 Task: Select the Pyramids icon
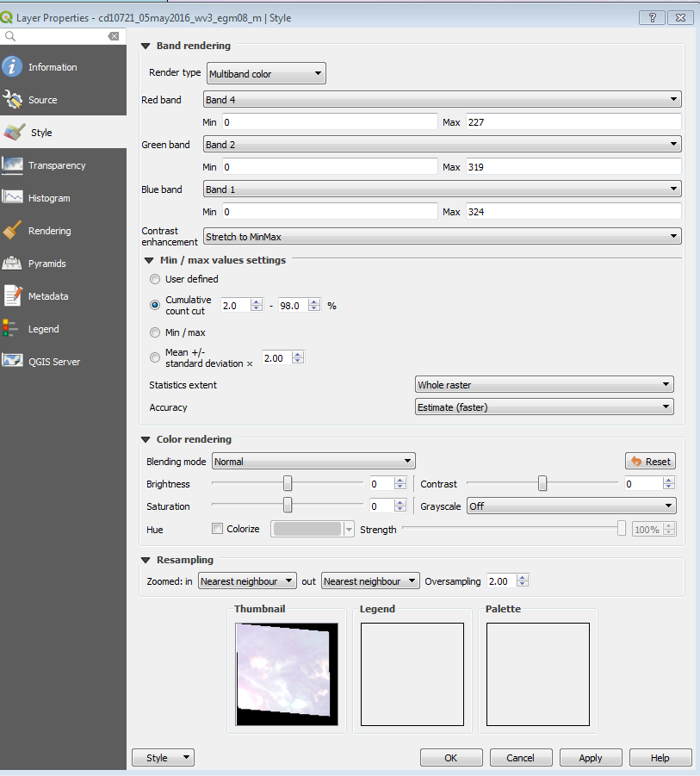(12, 264)
